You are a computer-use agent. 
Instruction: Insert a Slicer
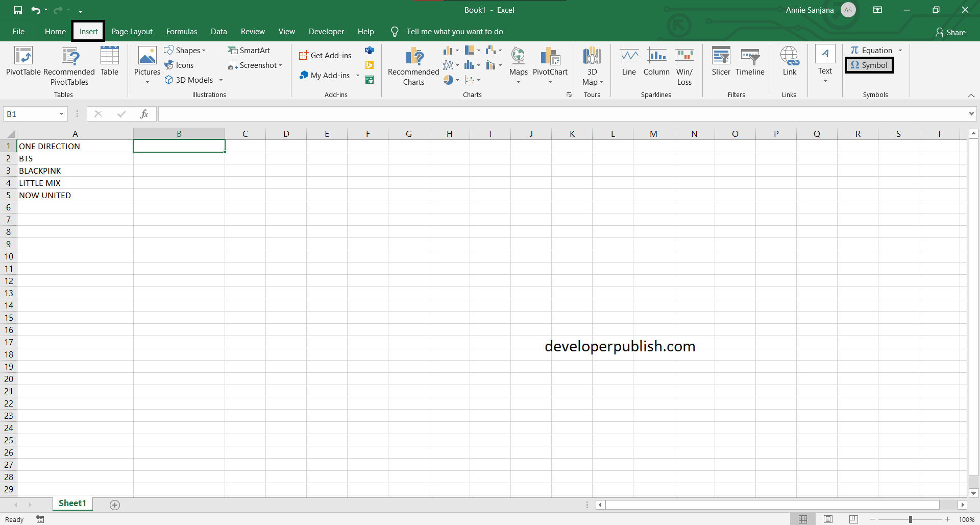(x=721, y=61)
